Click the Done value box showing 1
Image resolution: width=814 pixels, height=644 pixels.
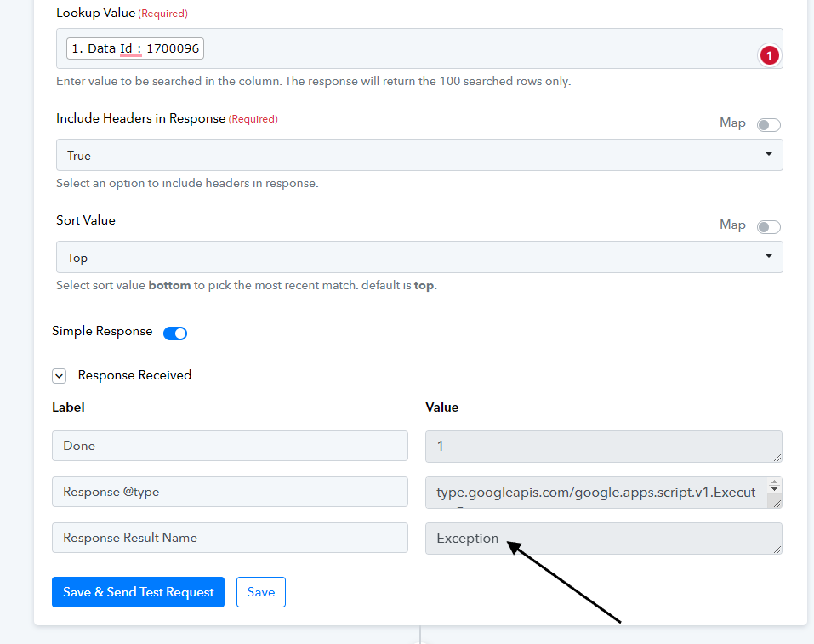click(604, 446)
